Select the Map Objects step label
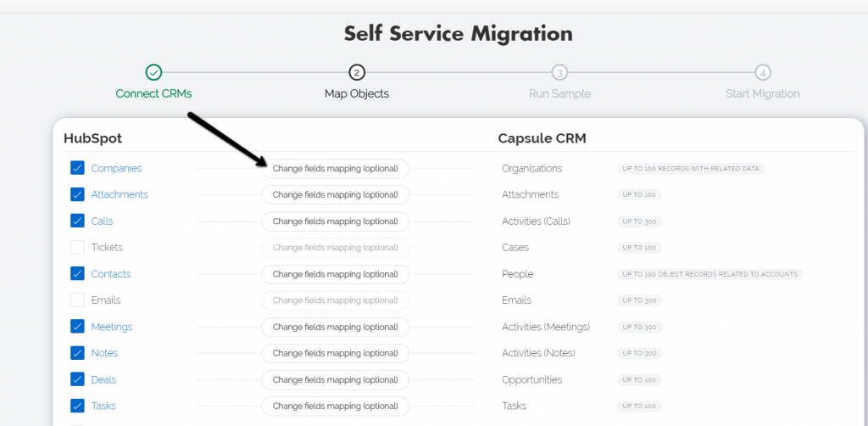 point(357,93)
